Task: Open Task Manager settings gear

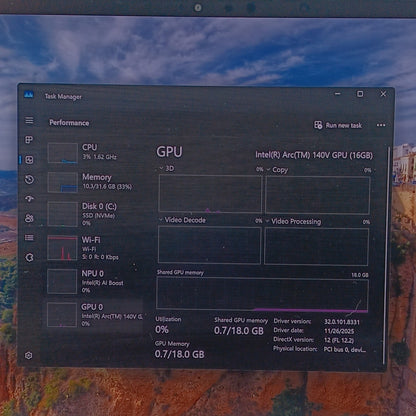Action: 29,355
